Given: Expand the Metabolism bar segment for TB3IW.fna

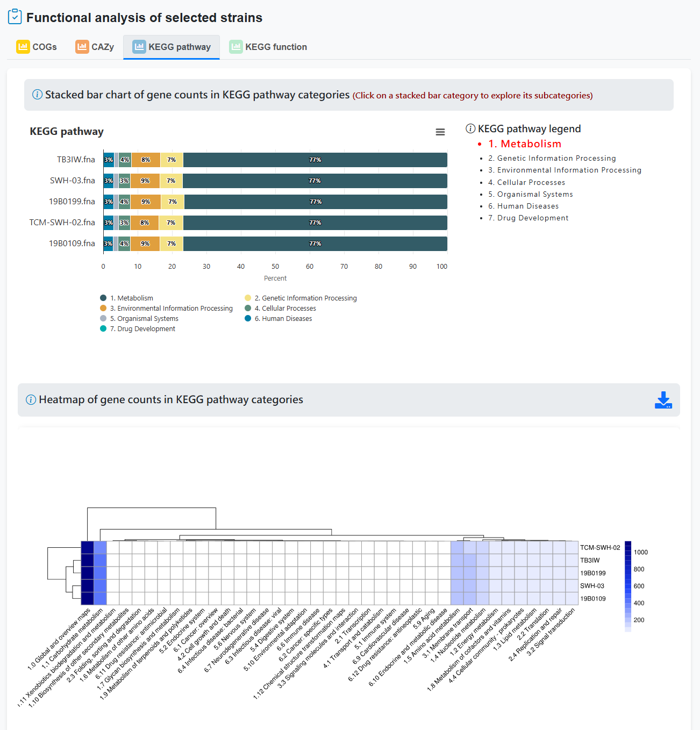Looking at the screenshot, I should tap(315, 160).
